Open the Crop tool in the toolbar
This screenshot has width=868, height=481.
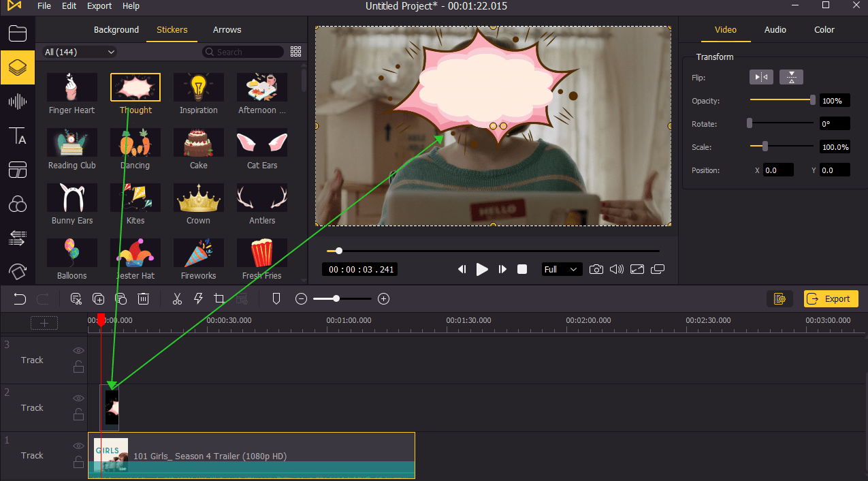(219, 298)
